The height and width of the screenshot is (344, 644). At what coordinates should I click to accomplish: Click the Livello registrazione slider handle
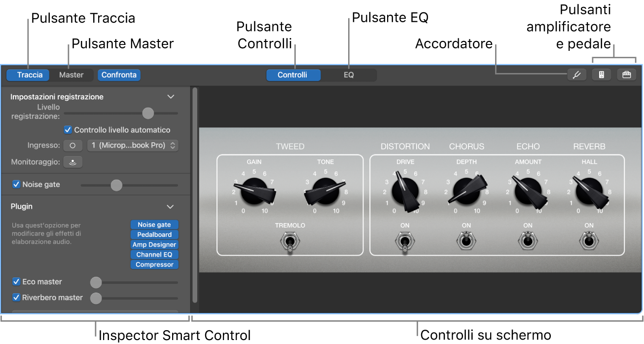tap(148, 113)
